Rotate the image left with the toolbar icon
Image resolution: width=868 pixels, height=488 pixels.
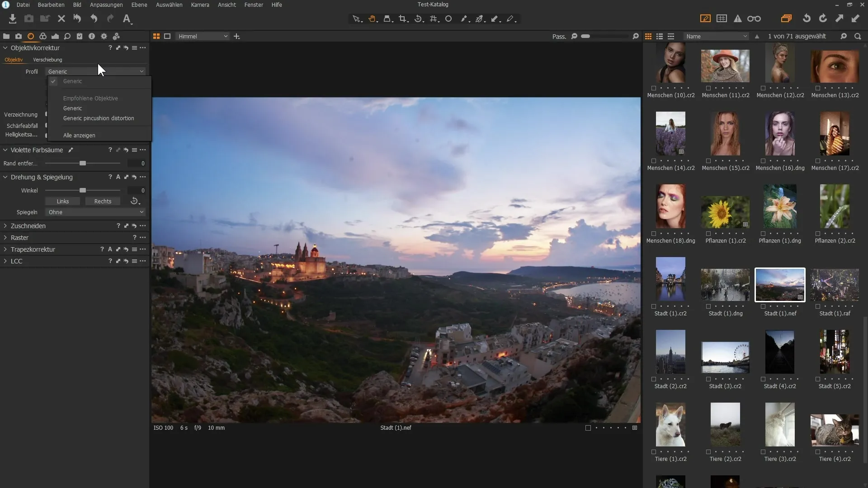click(x=807, y=19)
